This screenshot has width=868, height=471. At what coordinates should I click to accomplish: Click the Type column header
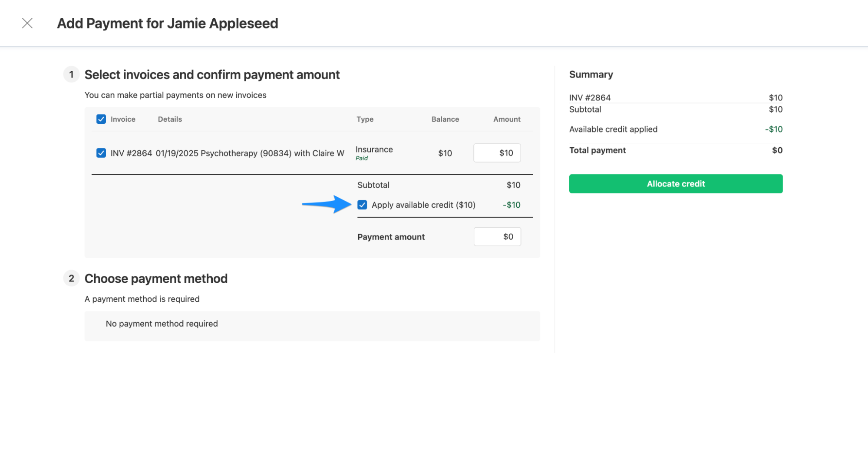pos(365,119)
